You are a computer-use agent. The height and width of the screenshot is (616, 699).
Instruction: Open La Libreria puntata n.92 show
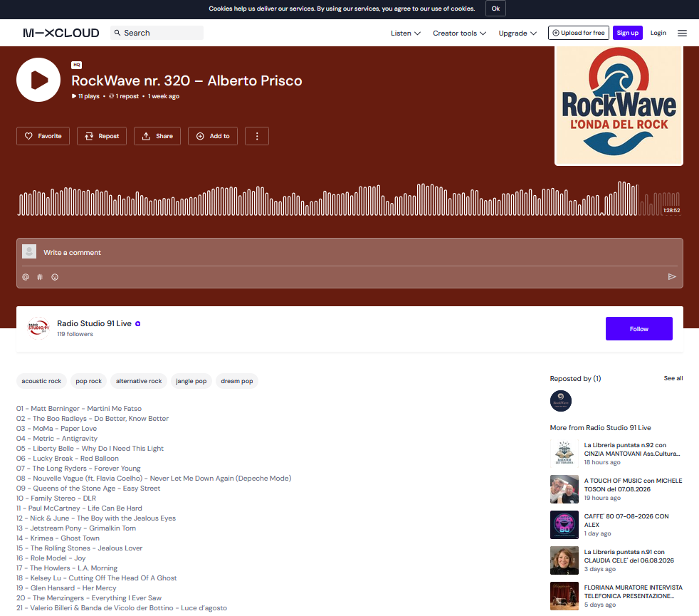[x=632, y=449]
